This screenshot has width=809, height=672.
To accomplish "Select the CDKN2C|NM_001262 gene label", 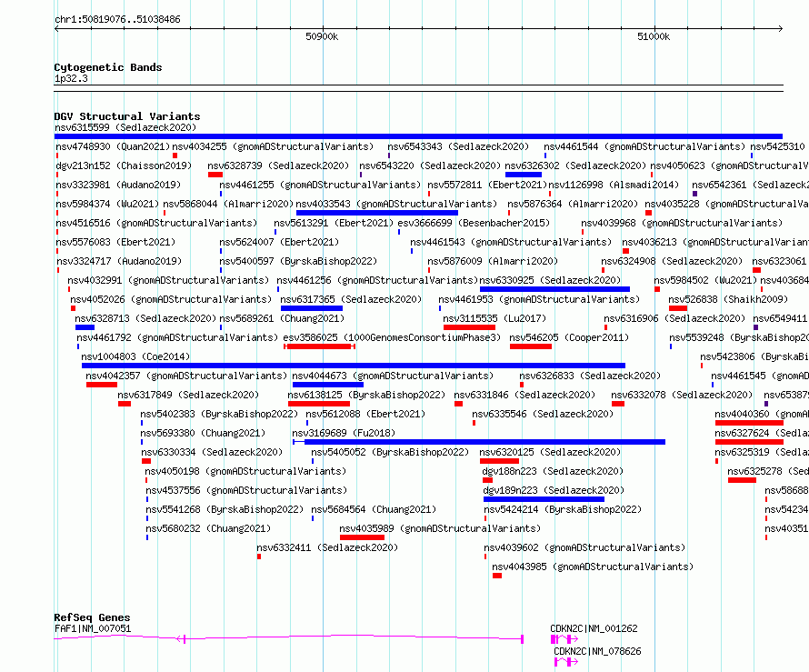I will point(594,628).
